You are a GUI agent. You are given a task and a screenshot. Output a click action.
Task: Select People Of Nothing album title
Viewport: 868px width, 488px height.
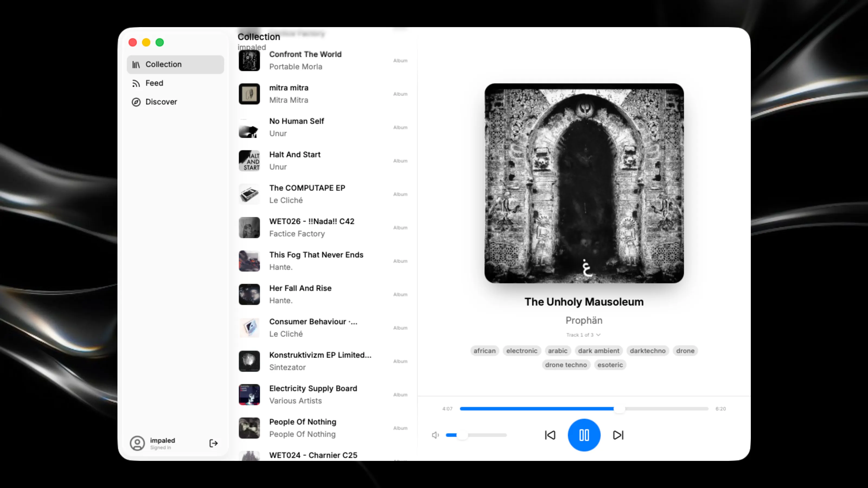tap(303, 422)
